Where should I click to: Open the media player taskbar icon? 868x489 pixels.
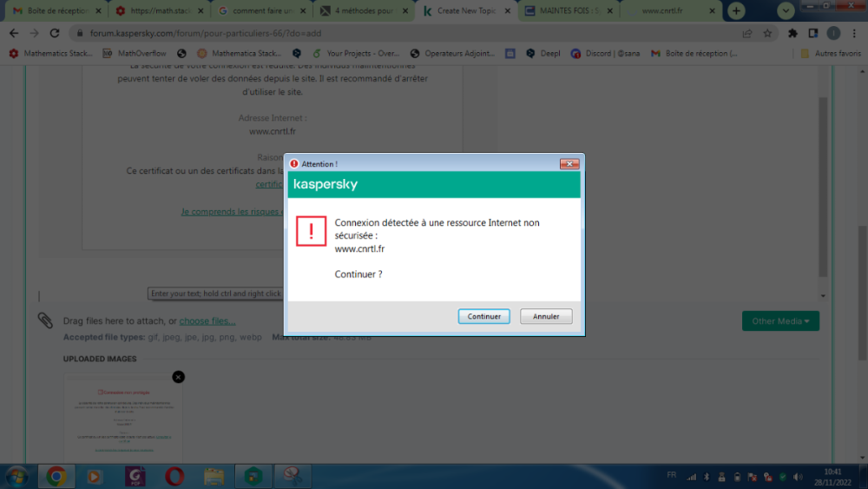tap(95, 476)
